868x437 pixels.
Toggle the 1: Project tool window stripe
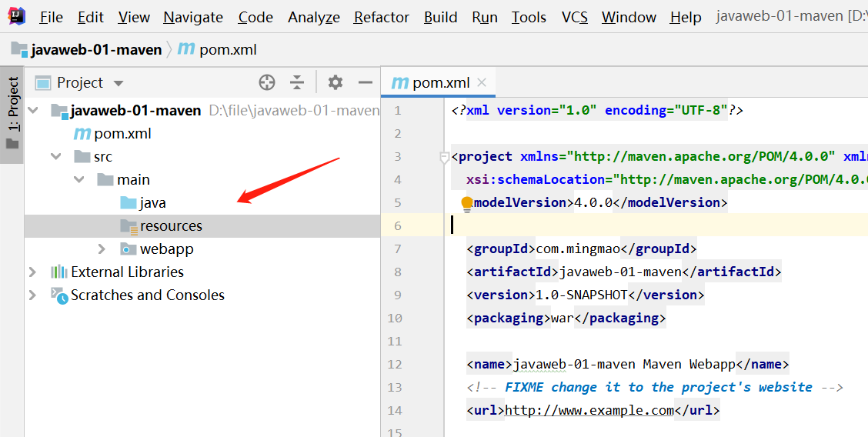(x=12, y=115)
